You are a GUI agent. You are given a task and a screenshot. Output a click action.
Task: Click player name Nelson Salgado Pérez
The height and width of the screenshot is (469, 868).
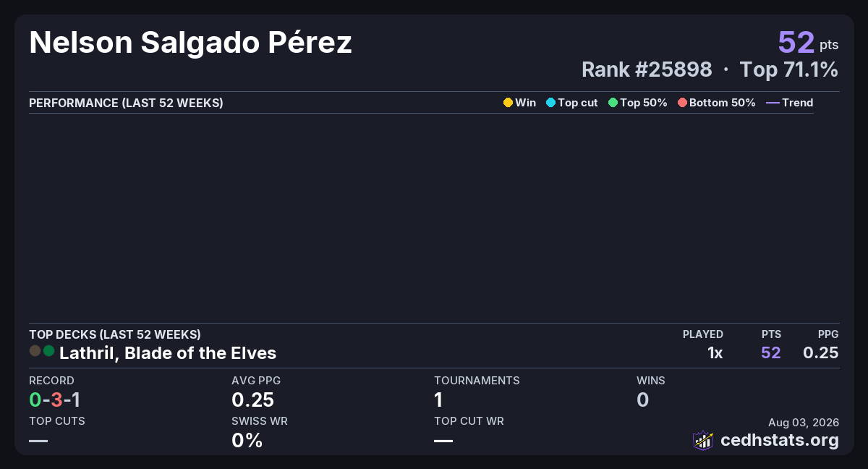(x=190, y=43)
